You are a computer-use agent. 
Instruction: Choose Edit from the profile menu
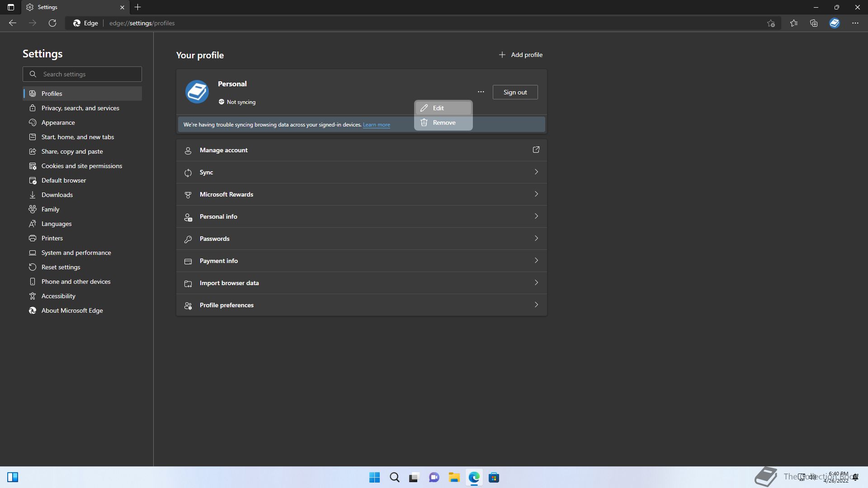tap(443, 108)
